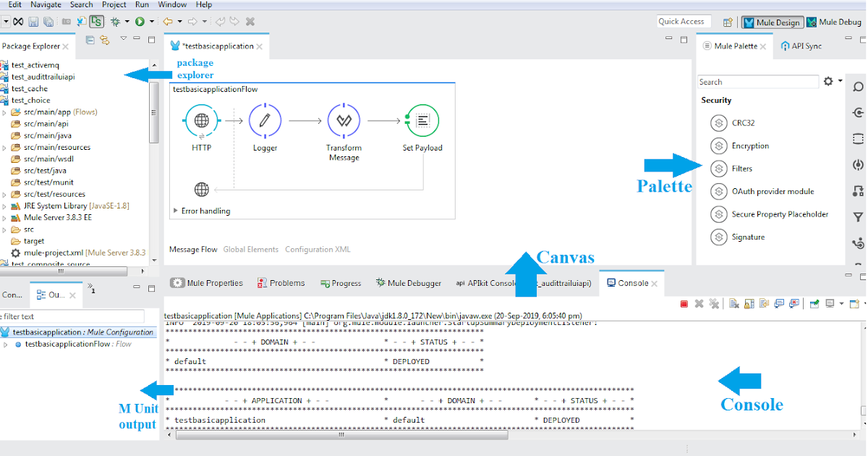Click the palette sidebar filter funnel icon

pos(858,217)
